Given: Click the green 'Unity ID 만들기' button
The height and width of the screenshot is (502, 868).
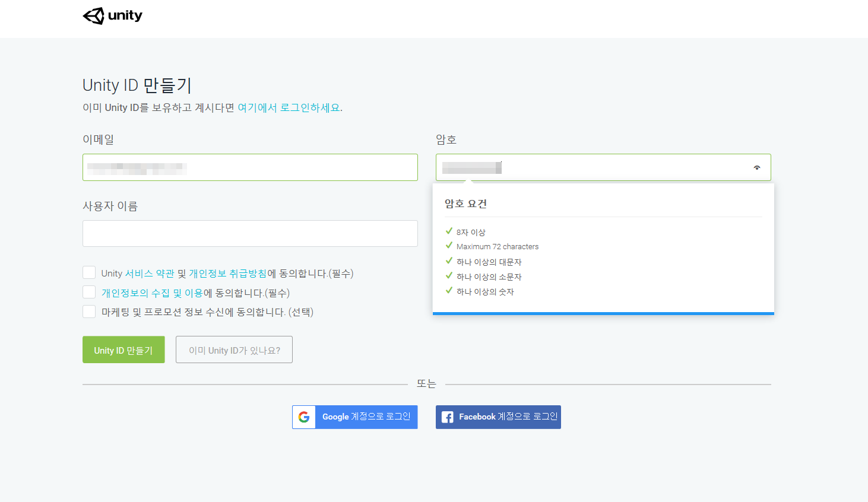Looking at the screenshot, I should [123, 350].
